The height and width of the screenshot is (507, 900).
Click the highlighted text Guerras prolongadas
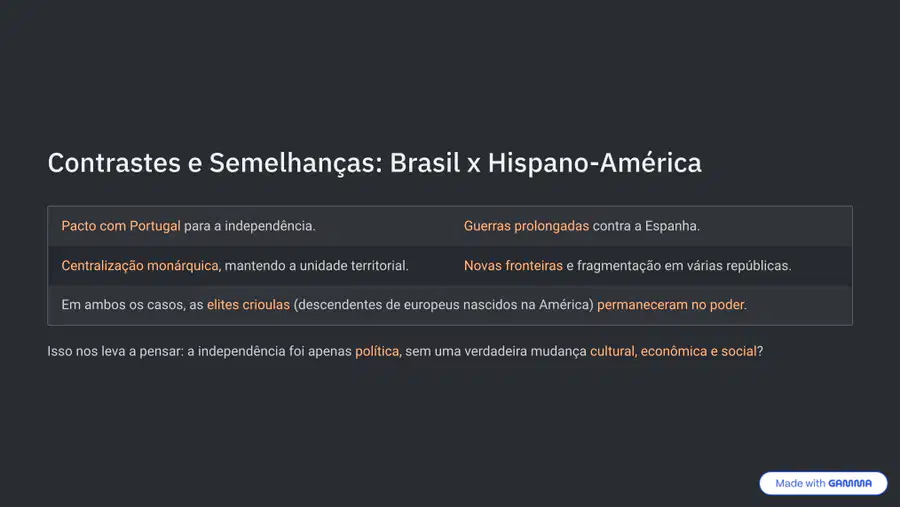pos(526,226)
